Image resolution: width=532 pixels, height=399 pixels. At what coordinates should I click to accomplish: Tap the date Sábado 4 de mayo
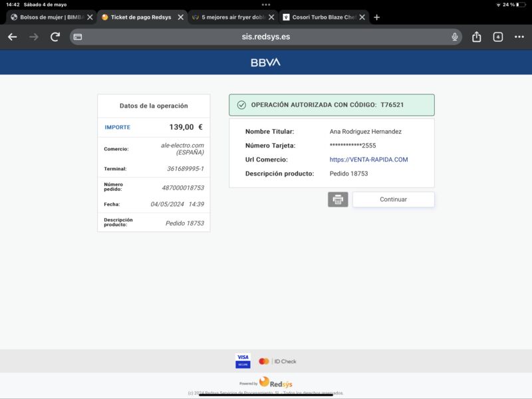coord(45,5)
